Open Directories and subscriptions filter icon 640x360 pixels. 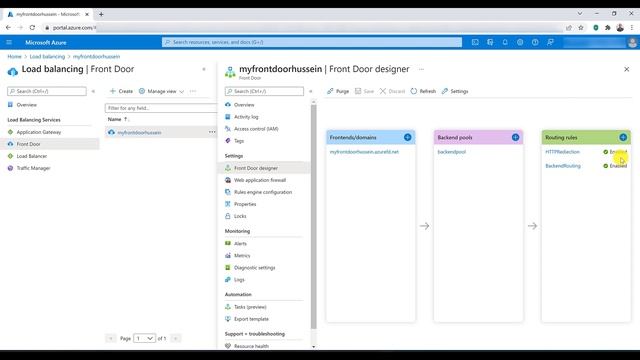(x=490, y=42)
